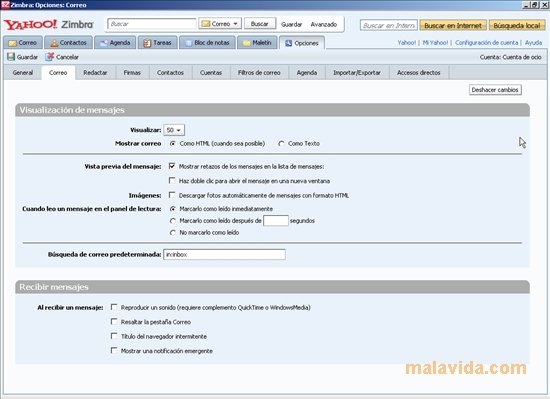The height and width of the screenshot is (399, 550).
Task: Enable Reproducir un sonido checkbox
Action: (114, 307)
